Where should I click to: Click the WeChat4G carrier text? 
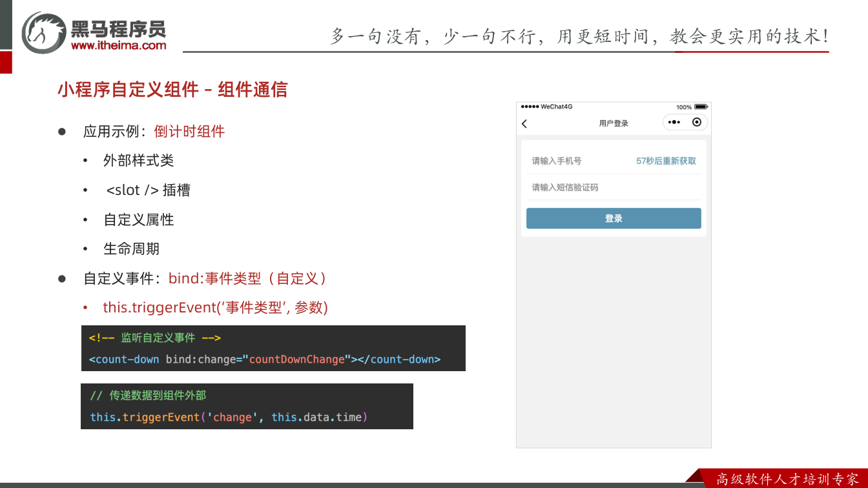pyautogui.click(x=557, y=107)
